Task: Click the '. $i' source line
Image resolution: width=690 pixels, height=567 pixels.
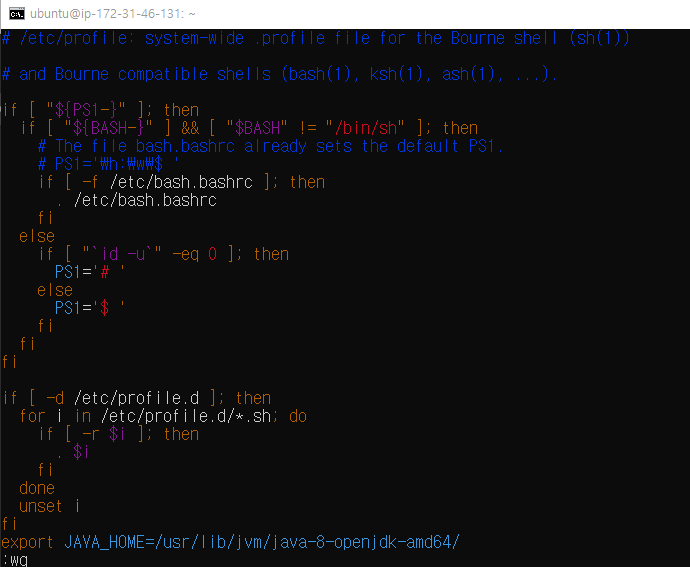Action: pyautogui.click(x=73, y=452)
